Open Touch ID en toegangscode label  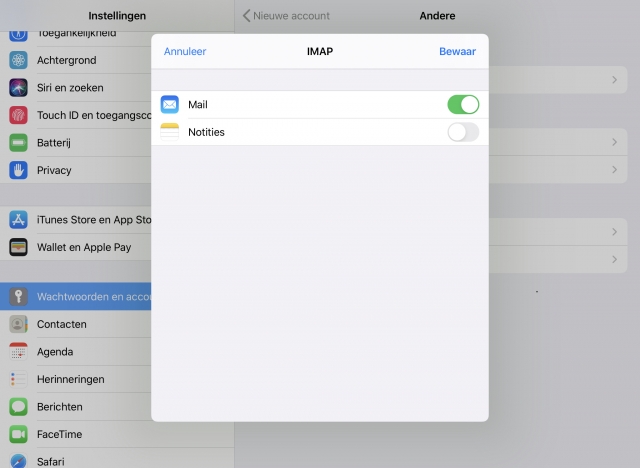(94, 115)
